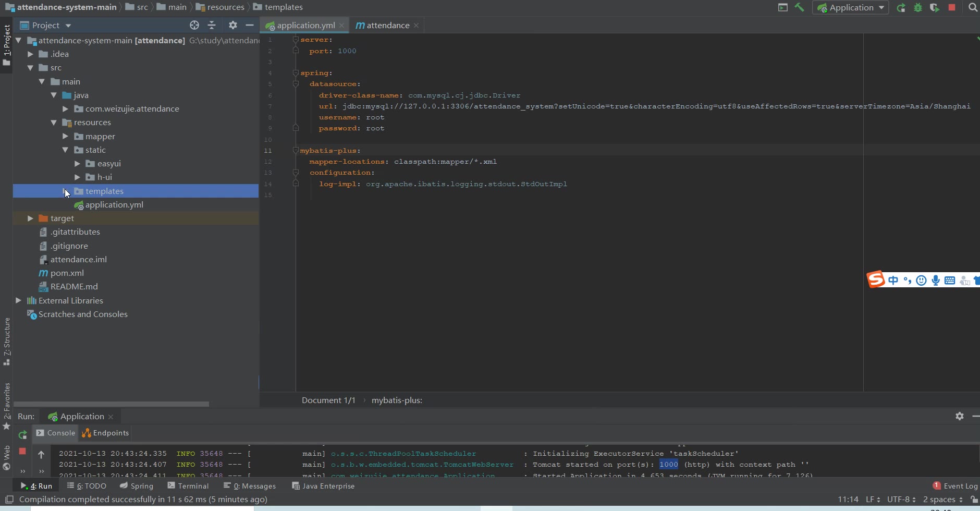
Task: Toggle Sogou voice input microphone icon
Action: coord(936,281)
